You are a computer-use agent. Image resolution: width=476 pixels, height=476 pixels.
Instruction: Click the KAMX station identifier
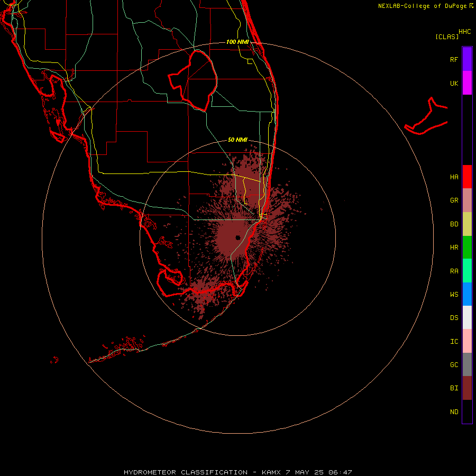click(271, 472)
